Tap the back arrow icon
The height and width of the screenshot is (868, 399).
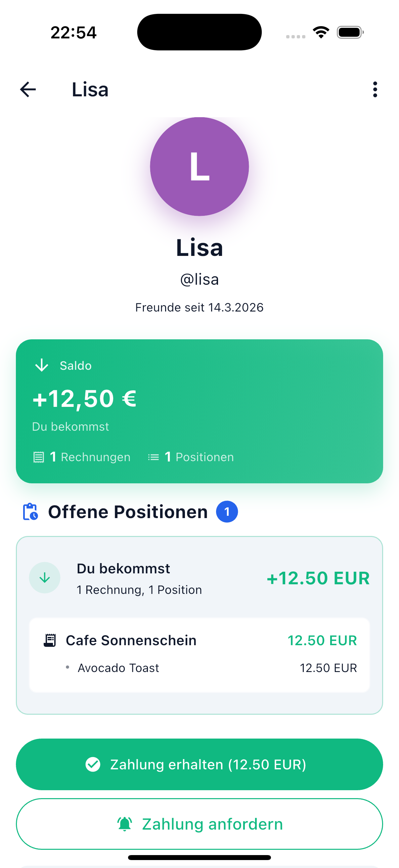click(28, 90)
